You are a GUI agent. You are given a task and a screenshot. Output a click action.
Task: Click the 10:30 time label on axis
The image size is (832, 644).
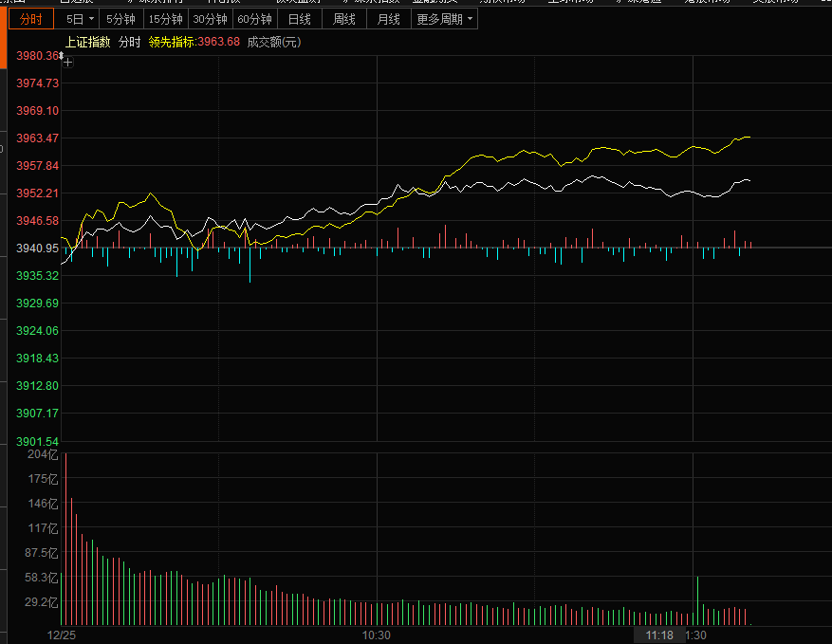pos(377,635)
